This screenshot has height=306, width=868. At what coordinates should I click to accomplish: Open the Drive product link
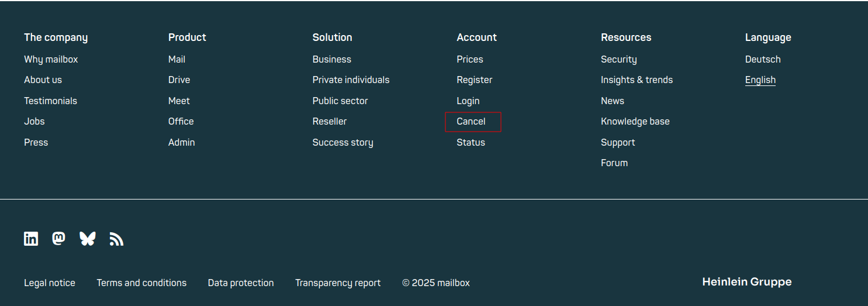click(179, 80)
